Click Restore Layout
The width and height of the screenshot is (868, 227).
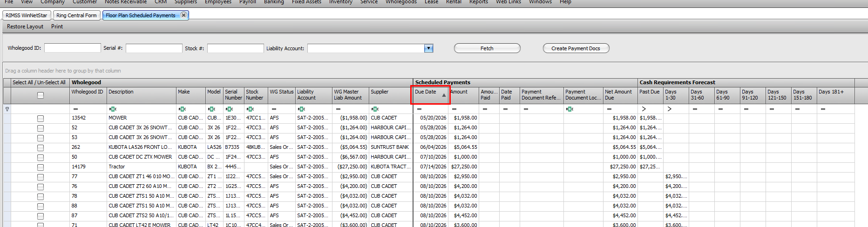[x=25, y=27]
